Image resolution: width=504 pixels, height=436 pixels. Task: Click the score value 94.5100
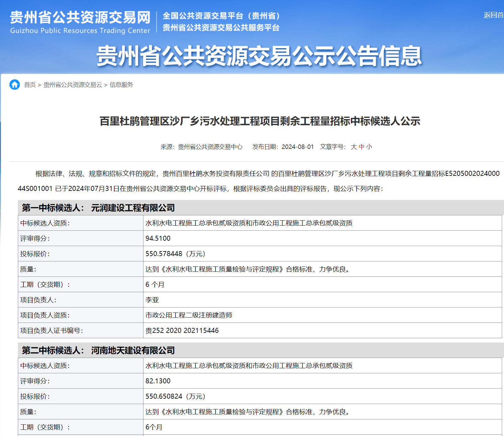click(158, 238)
